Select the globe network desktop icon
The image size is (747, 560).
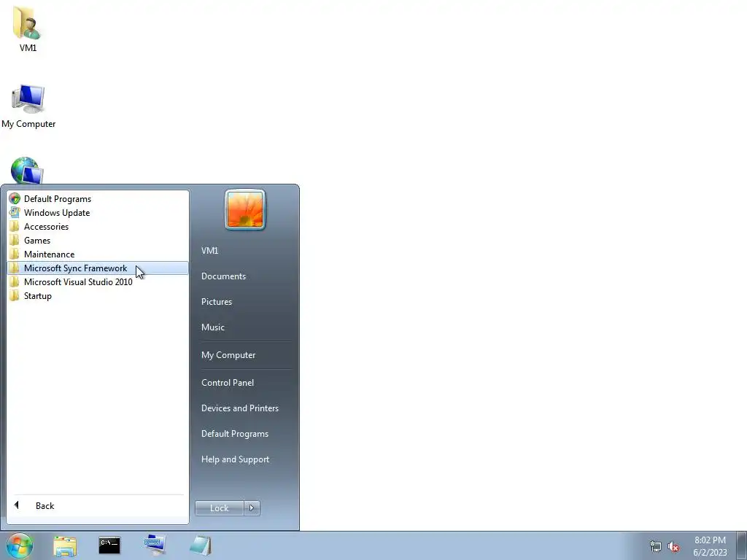pos(27,171)
